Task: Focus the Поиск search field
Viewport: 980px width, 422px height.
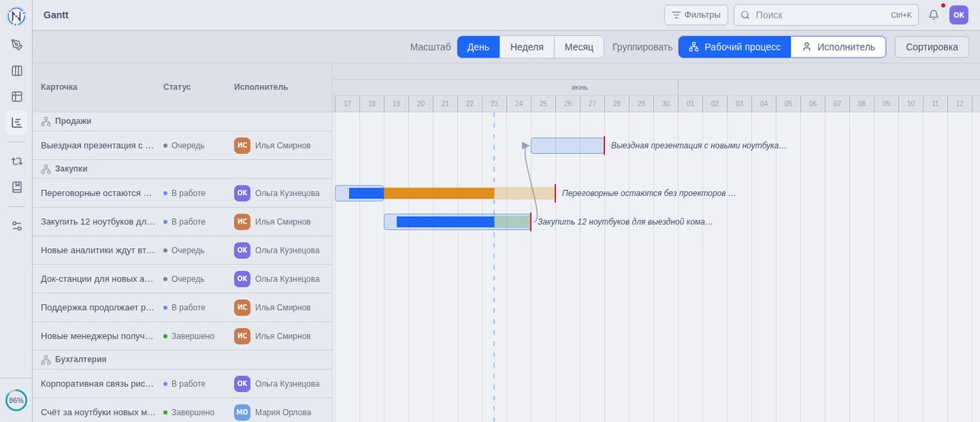Action: point(825,15)
